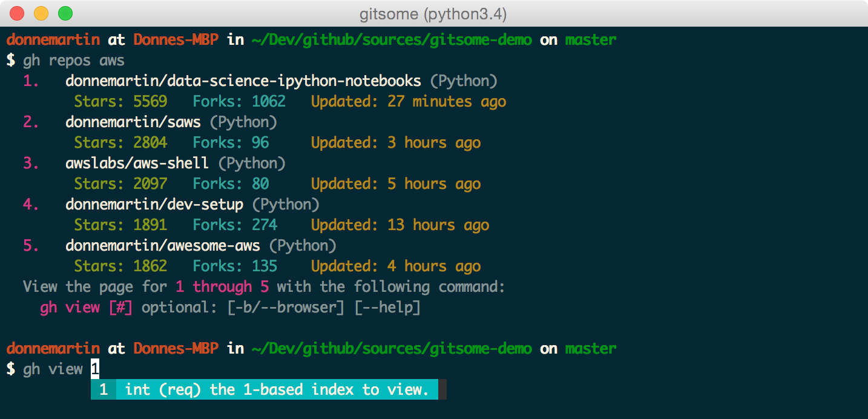Minimize the gitsome terminal window
868x419 pixels.
pos(41,13)
